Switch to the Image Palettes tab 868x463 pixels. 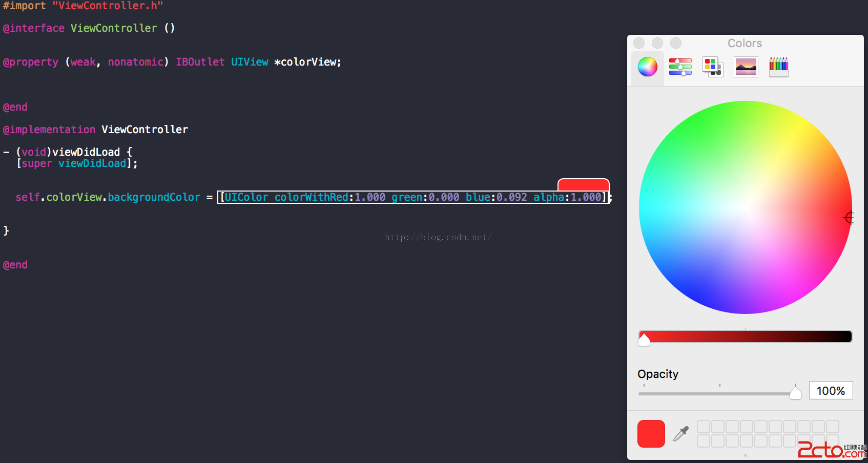pyautogui.click(x=746, y=67)
